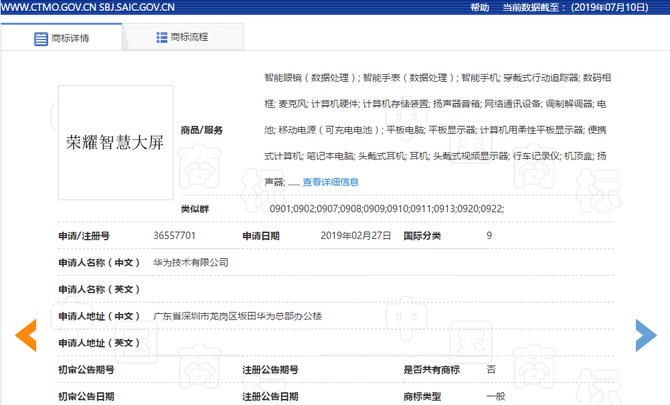670x405 pixels.
Task: Click the 申请人地址（中文） label
Action: [x=100, y=316]
